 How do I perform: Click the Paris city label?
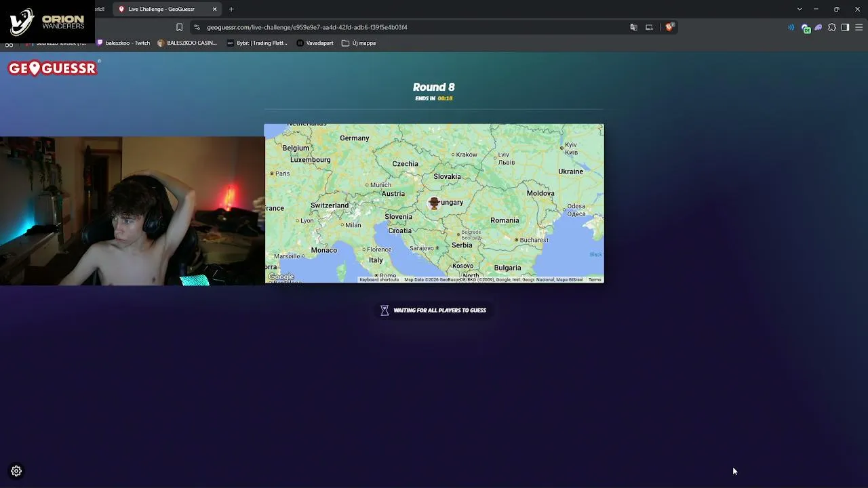pyautogui.click(x=283, y=174)
